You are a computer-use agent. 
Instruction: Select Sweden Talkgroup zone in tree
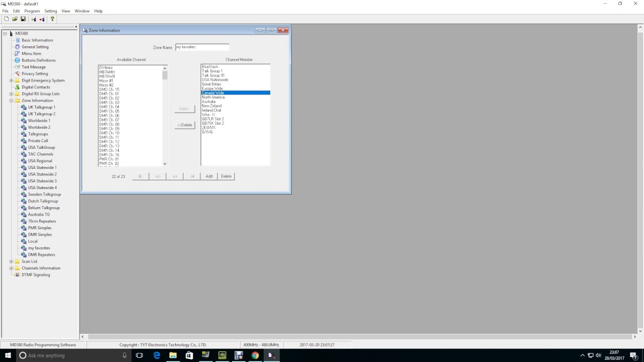point(44,195)
